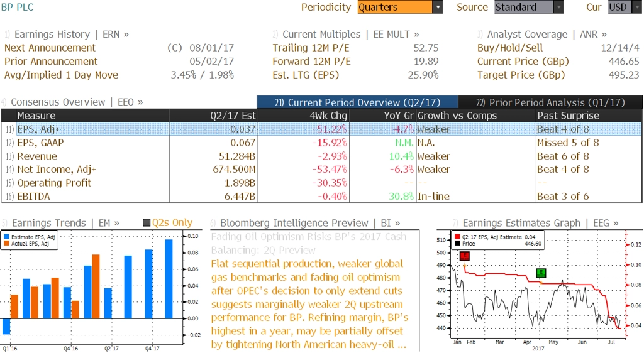Open Analyst Coverage ANR link

pos(547,34)
